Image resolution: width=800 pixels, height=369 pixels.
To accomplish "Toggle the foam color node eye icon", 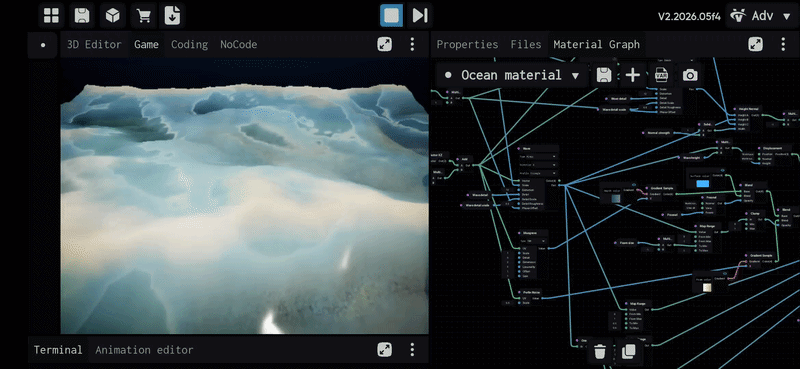I will coord(725,273).
